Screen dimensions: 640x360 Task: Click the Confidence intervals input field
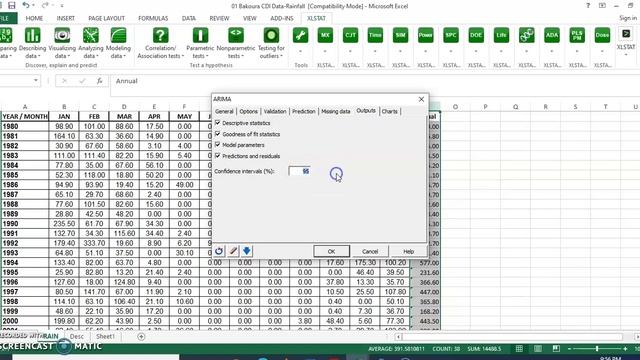(x=300, y=171)
